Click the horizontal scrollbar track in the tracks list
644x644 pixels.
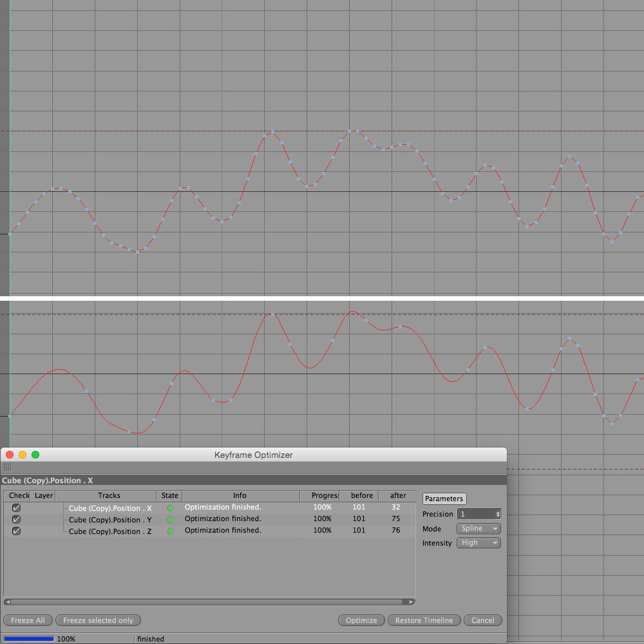point(209,601)
